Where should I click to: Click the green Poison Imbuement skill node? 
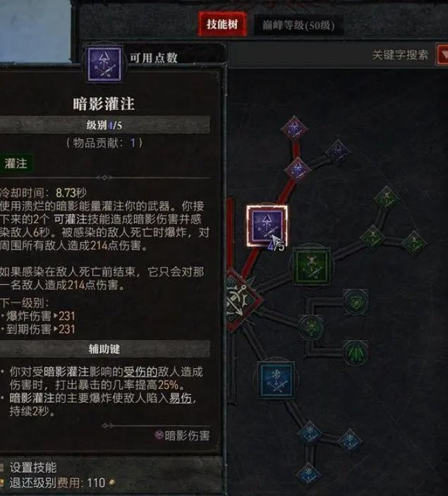311,265
